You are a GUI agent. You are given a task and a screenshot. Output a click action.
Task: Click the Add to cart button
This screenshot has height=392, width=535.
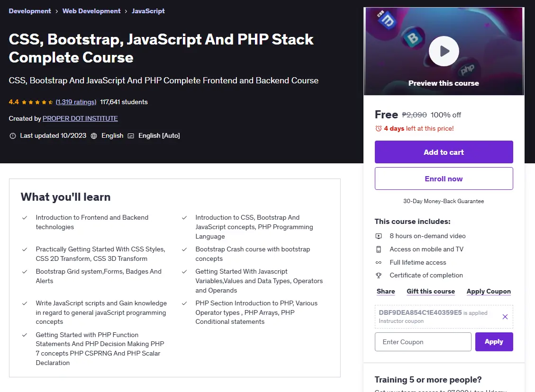point(444,152)
